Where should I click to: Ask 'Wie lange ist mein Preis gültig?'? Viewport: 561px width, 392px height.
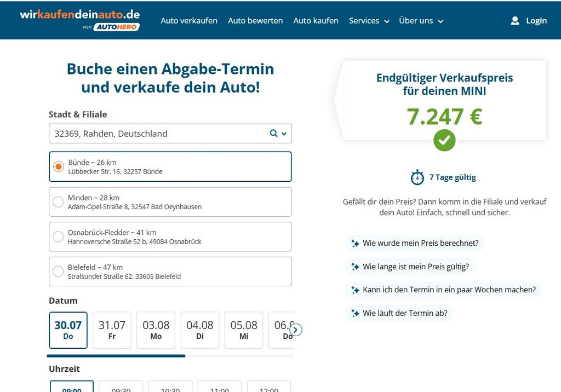coord(410,267)
